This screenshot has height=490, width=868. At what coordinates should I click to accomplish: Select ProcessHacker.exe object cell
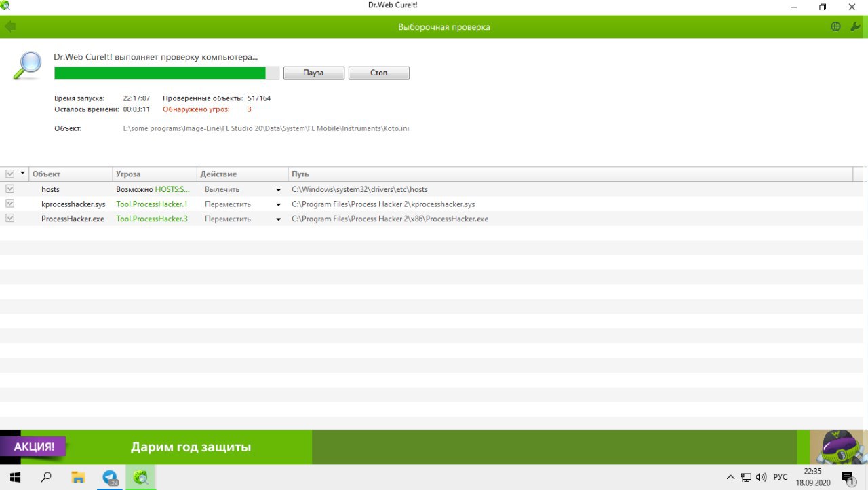click(73, 219)
